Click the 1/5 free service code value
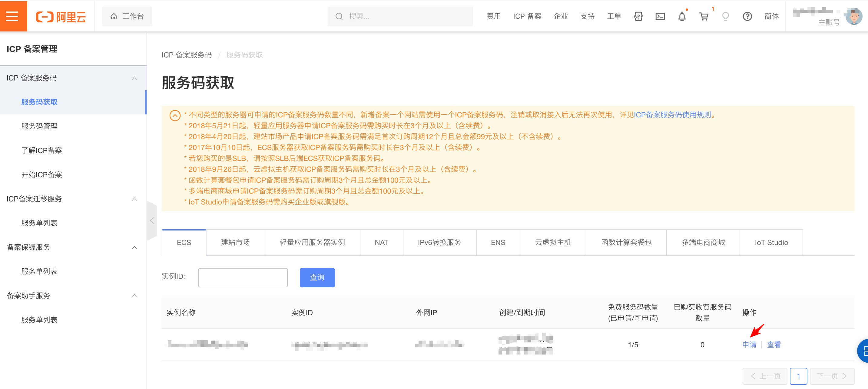Screen dimensions: 868x389 633,345
